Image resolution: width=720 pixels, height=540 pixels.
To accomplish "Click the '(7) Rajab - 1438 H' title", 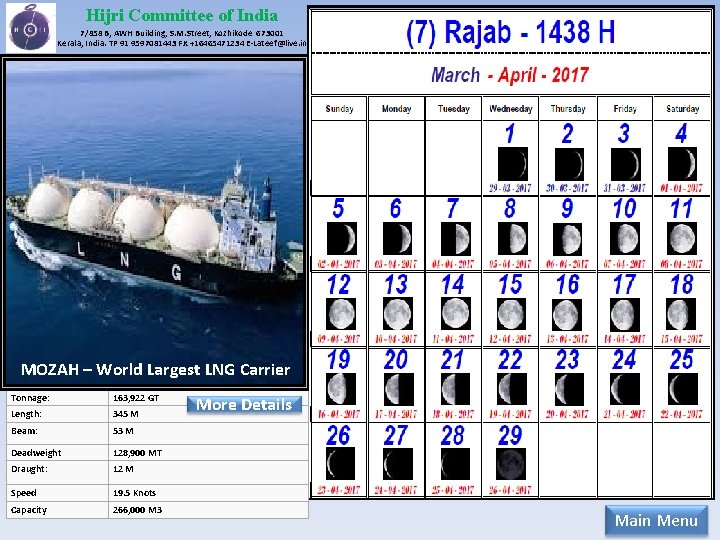I will (x=511, y=32).
